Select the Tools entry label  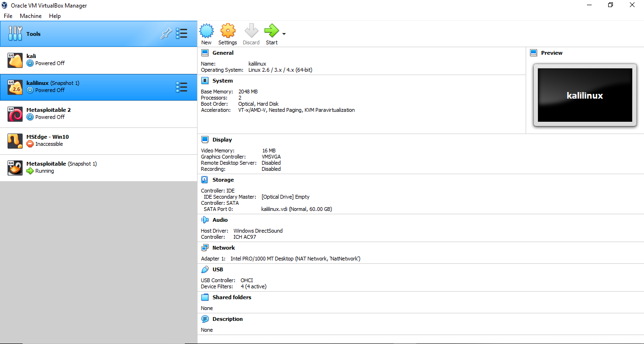coord(33,34)
